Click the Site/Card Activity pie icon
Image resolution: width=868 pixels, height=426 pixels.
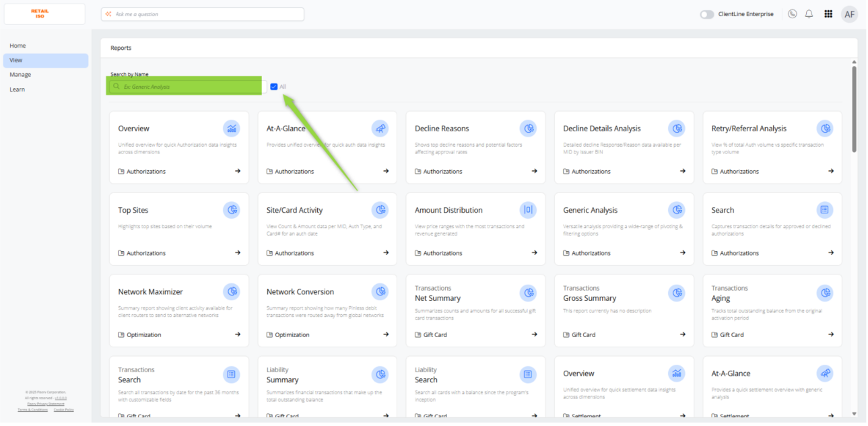(380, 210)
